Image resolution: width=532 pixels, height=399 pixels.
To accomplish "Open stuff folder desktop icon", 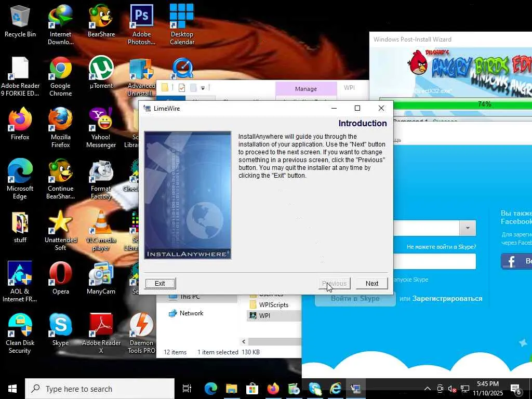I will 20,228.
